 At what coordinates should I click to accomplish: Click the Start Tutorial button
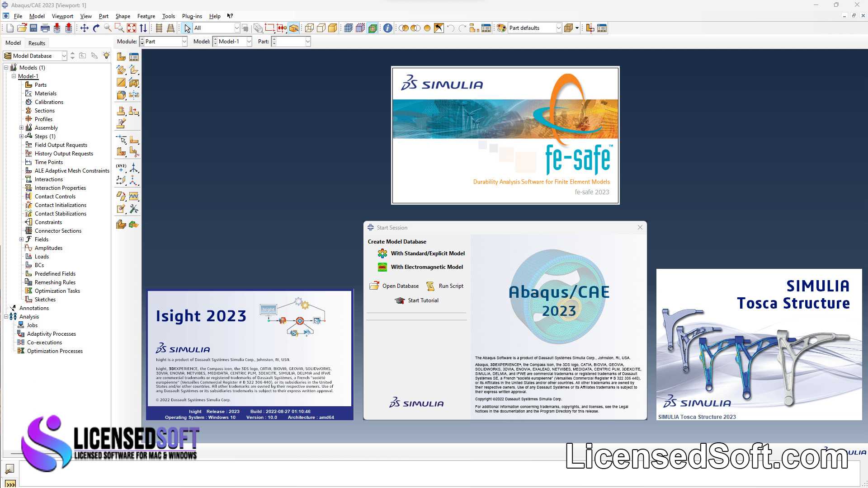click(x=423, y=300)
